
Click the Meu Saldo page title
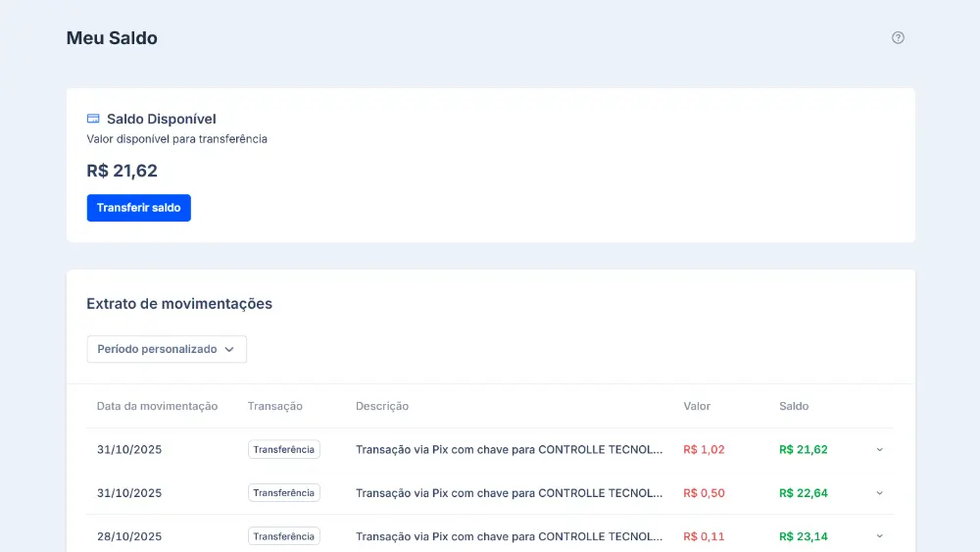pos(112,38)
